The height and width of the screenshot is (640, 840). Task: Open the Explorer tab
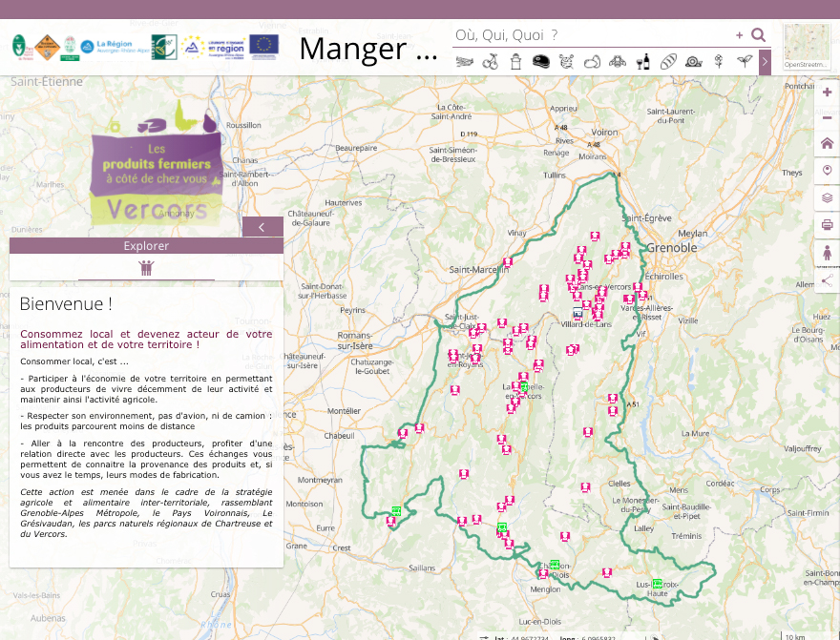click(146, 245)
